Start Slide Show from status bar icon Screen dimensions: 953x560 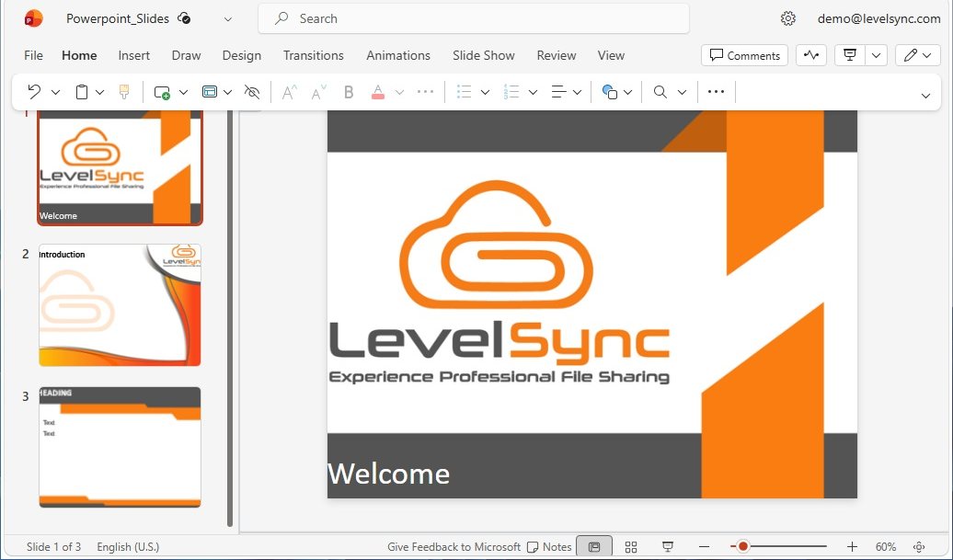coord(667,546)
